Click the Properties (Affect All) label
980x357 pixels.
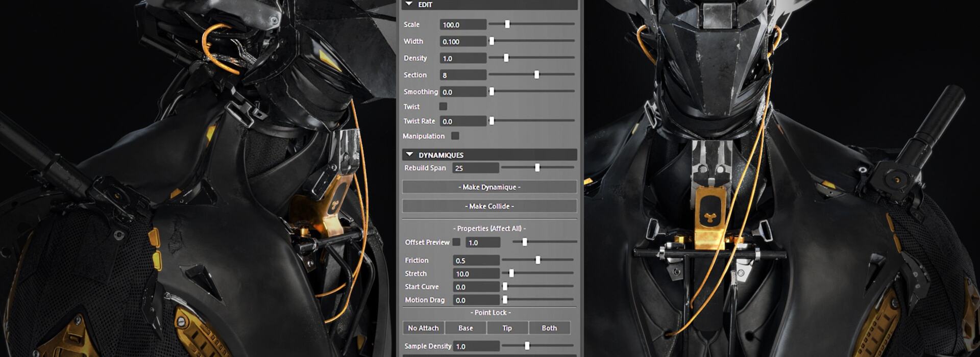click(489, 228)
